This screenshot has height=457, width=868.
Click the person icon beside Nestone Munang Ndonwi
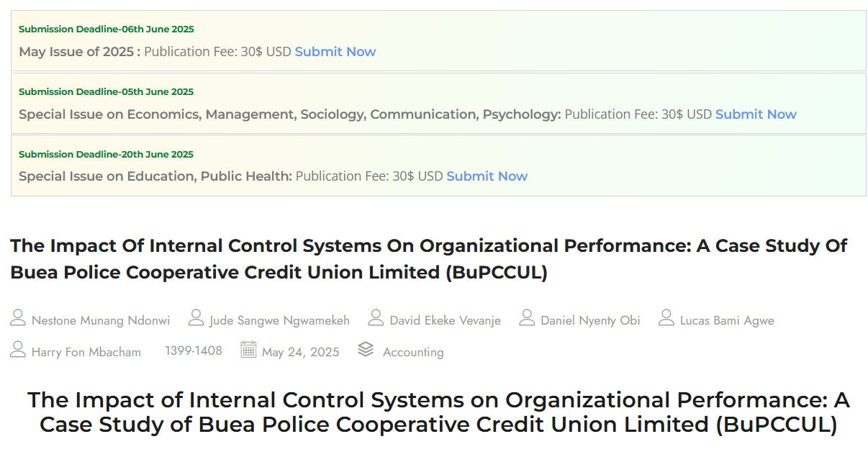(18, 318)
